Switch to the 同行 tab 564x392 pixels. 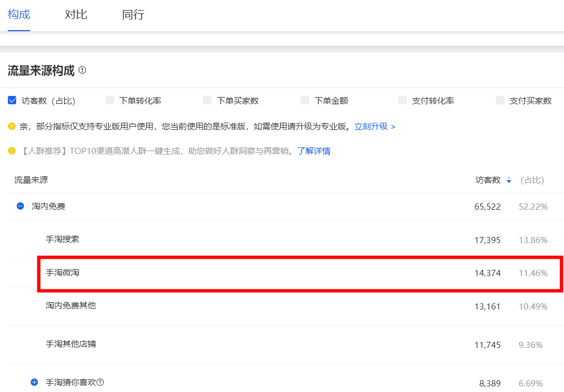coord(133,14)
